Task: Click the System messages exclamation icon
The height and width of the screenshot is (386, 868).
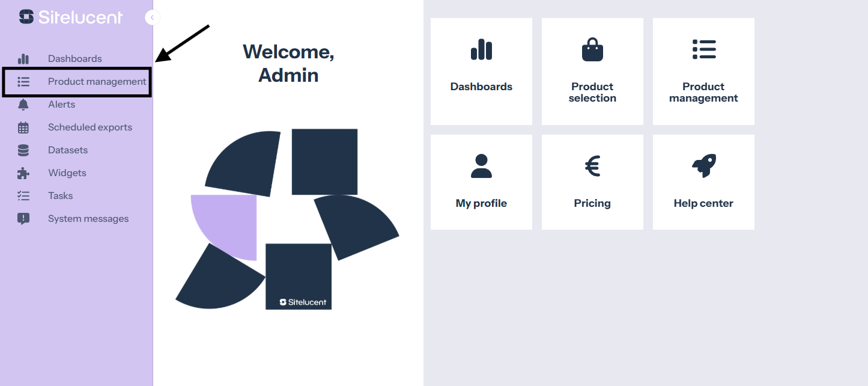Action: coord(23,219)
